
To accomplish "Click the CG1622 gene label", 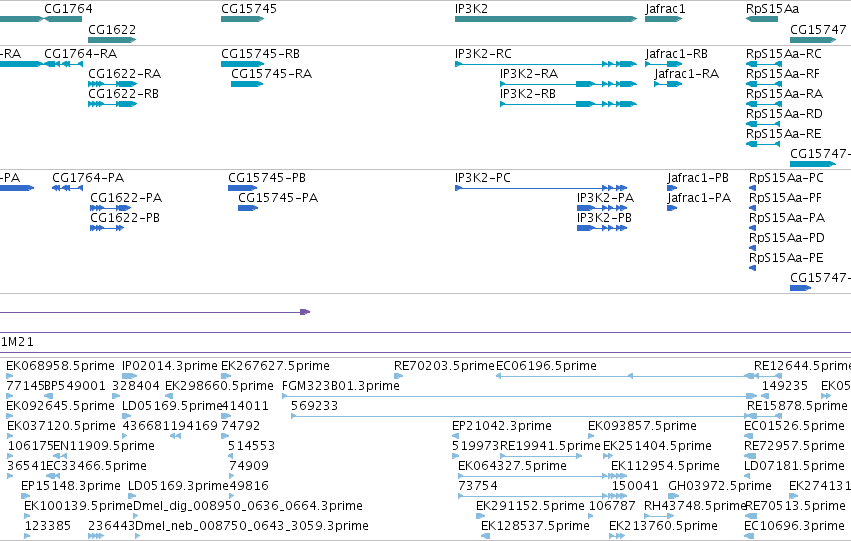I will tap(112, 29).
